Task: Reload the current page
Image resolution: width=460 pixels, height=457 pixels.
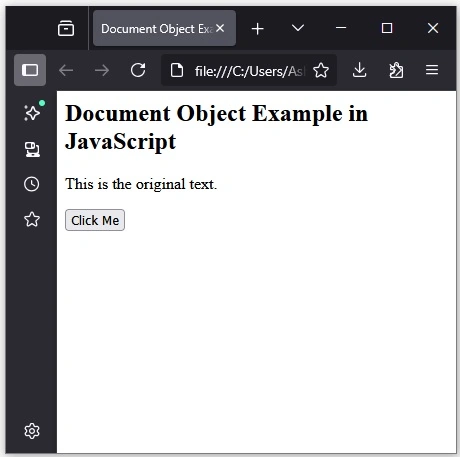Action: pyautogui.click(x=138, y=70)
